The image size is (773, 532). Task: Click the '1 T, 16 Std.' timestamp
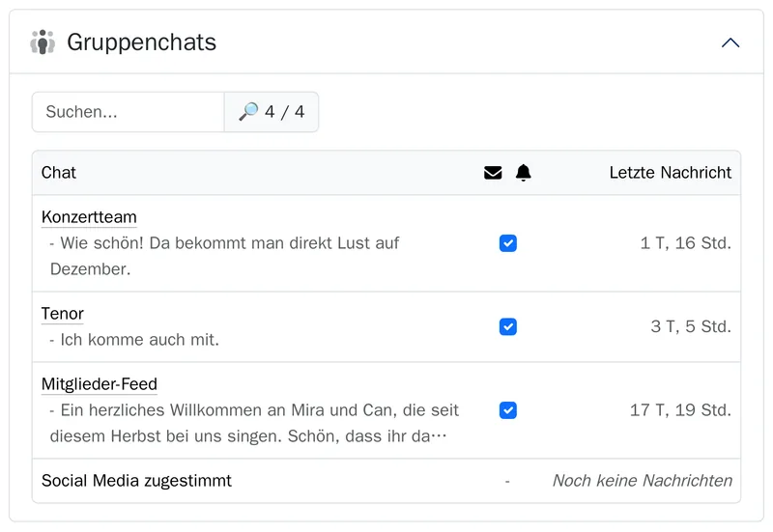[x=686, y=243]
